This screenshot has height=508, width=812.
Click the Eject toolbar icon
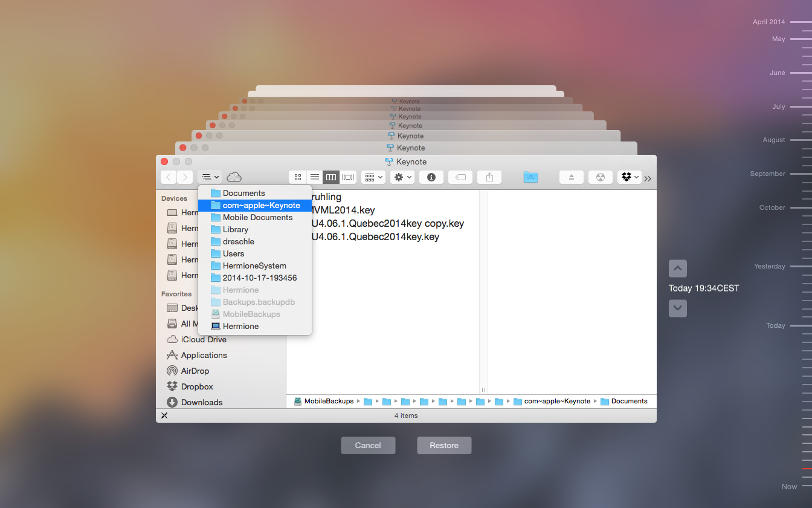571,177
